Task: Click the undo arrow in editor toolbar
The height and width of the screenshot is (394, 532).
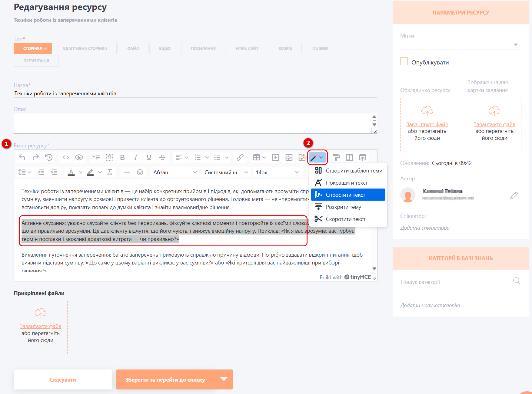Action: [22, 157]
